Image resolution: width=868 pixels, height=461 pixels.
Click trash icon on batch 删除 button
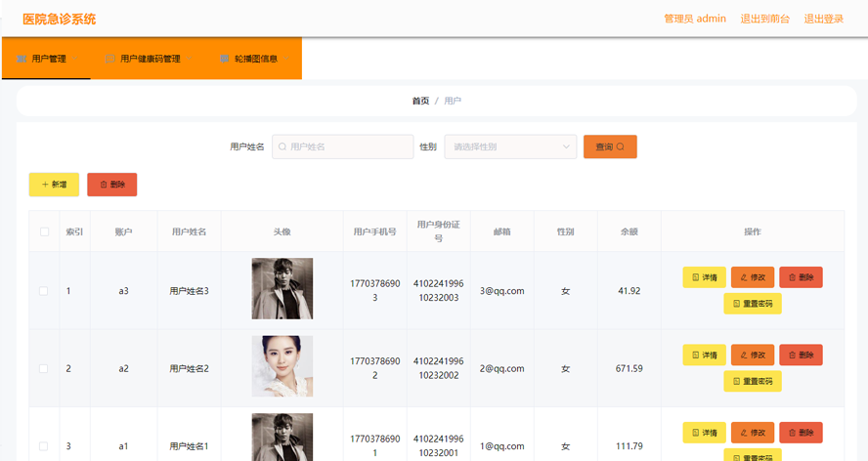(x=104, y=185)
